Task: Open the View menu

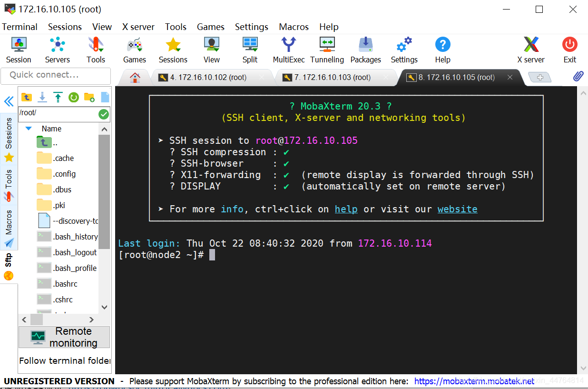Action: (102, 27)
